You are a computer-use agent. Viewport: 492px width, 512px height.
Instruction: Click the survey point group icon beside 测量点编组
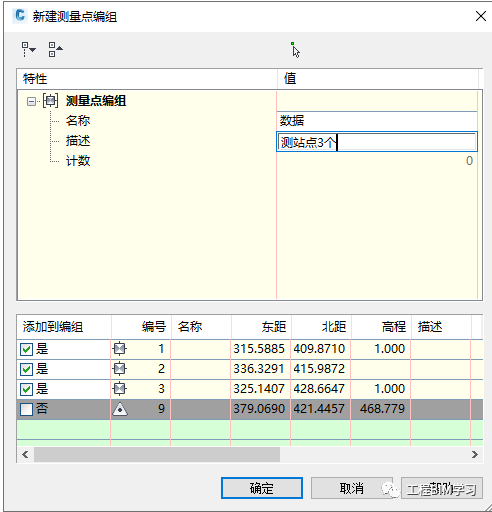tap(50, 101)
